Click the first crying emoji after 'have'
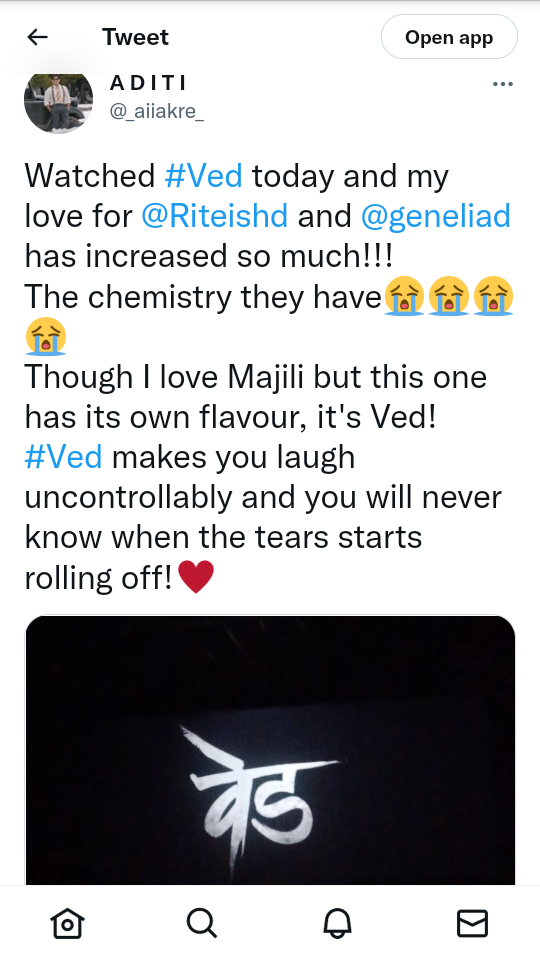The image size is (540, 960). [x=404, y=296]
